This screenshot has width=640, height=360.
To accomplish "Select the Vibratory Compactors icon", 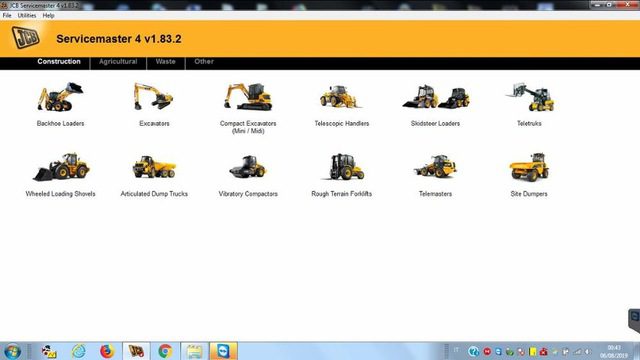I will tap(248, 167).
